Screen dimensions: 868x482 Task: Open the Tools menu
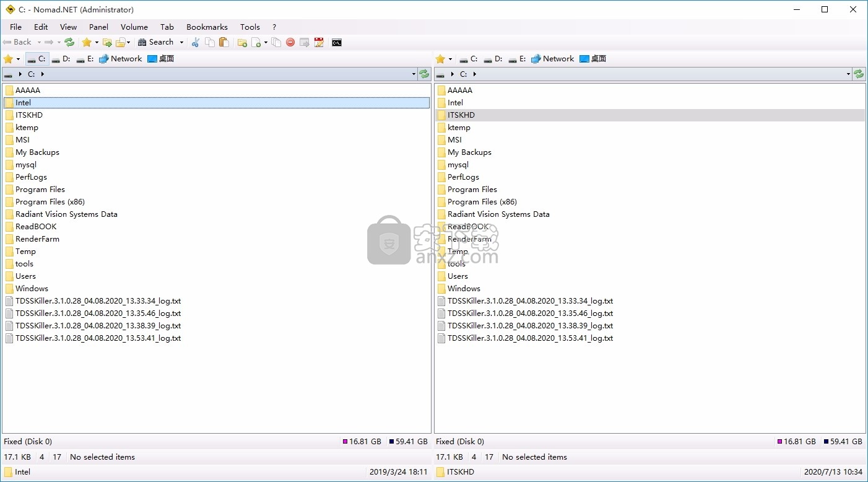[x=250, y=27]
